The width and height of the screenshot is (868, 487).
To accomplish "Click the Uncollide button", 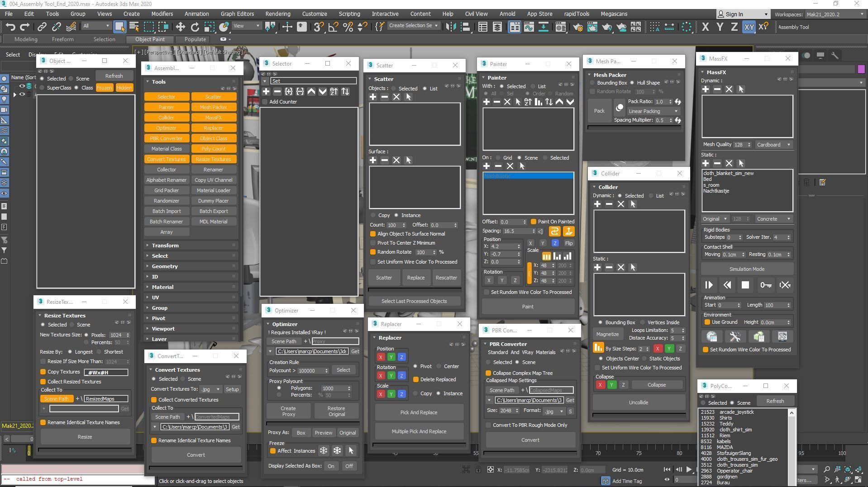I will pos(638,402).
